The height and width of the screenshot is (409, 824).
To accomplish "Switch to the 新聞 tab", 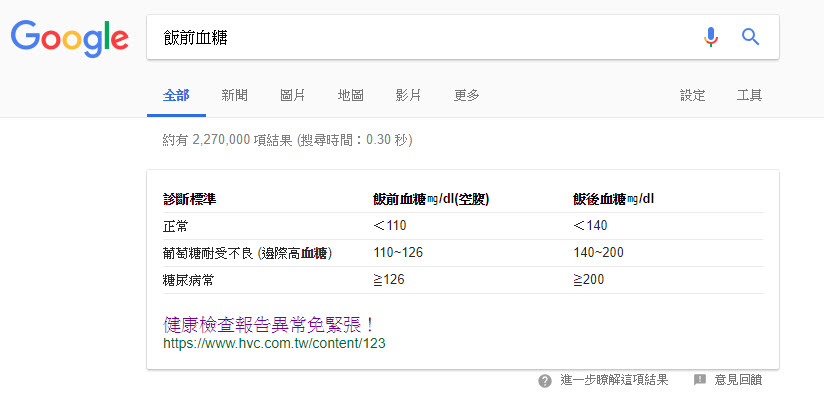I will pos(234,95).
